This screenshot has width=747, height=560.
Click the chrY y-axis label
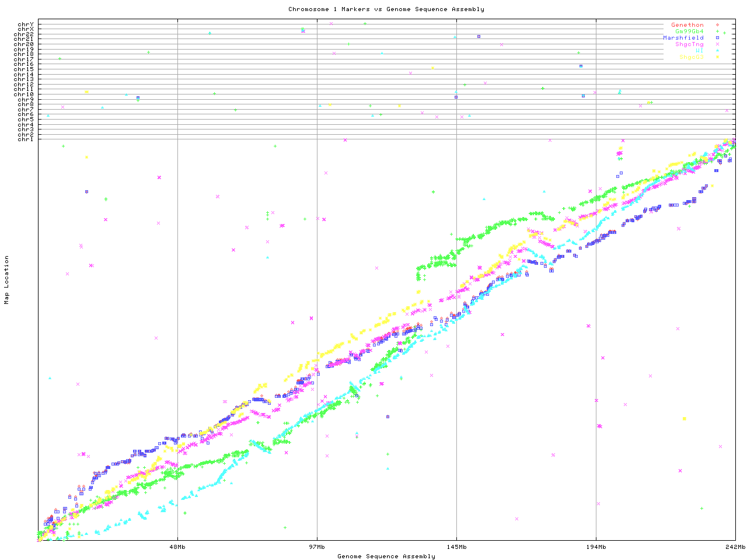click(25, 24)
